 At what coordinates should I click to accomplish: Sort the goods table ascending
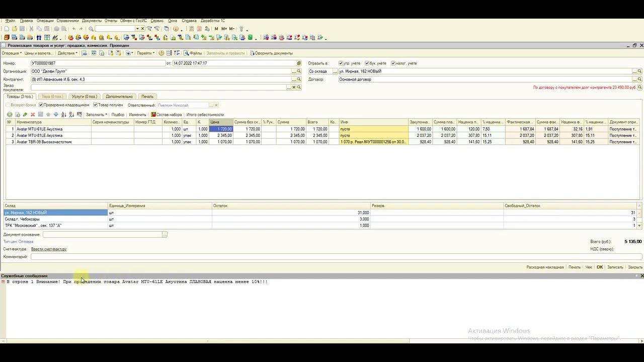pos(64,115)
